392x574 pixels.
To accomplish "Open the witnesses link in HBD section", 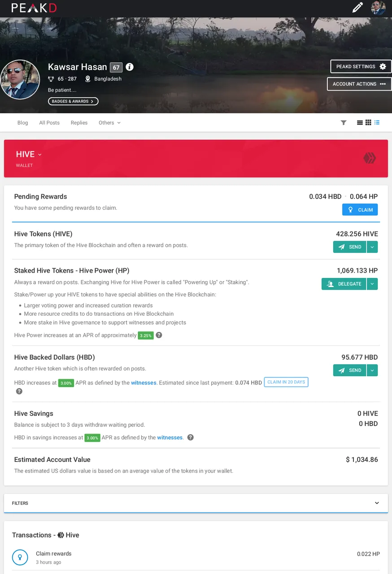I will click(x=144, y=383).
